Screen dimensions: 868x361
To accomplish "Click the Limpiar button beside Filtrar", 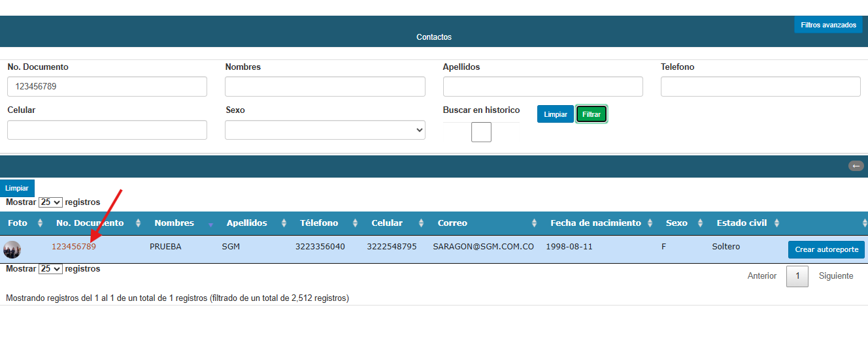I will click(x=556, y=114).
